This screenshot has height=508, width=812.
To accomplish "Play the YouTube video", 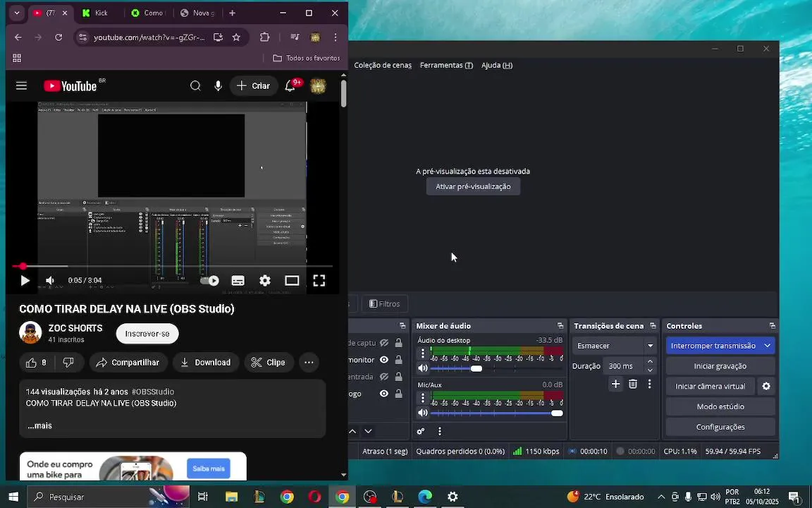I will point(25,280).
